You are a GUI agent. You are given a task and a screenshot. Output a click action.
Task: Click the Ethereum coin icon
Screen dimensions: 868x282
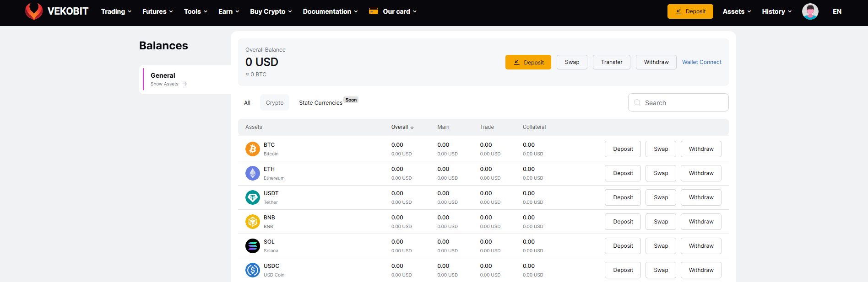tap(253, 173)
